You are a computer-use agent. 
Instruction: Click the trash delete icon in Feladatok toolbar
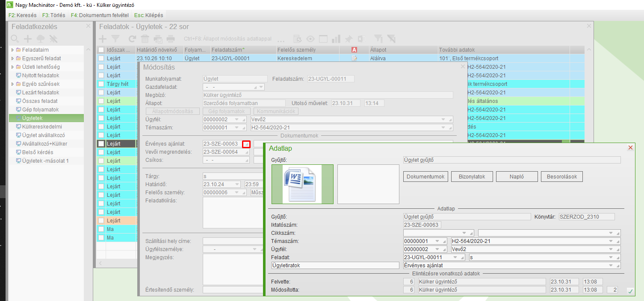145,39
